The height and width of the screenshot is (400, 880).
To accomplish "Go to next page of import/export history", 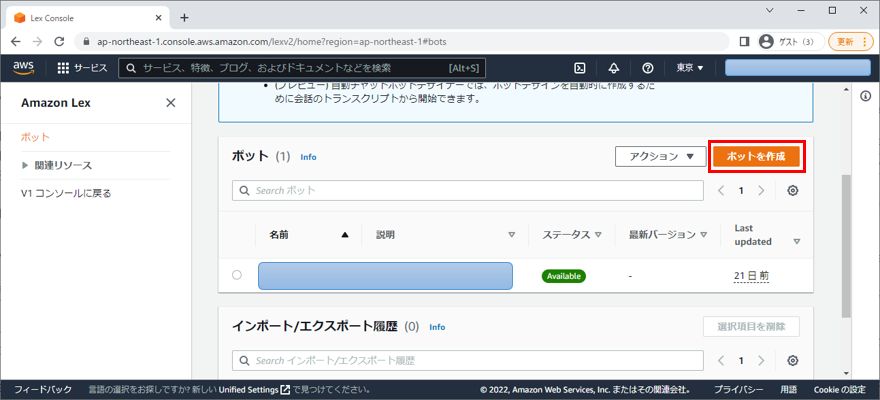I will tap(761, 360).
